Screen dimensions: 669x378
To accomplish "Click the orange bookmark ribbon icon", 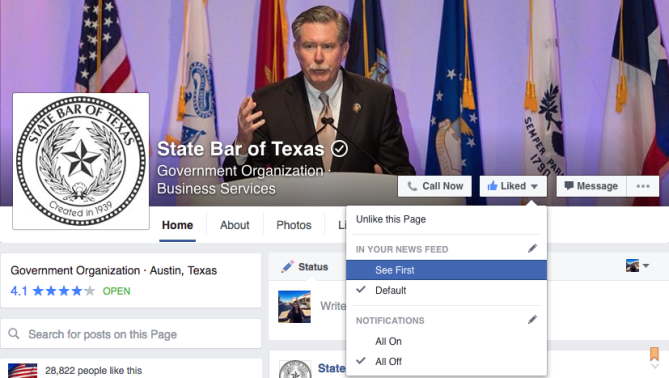I will click(654, 354).
